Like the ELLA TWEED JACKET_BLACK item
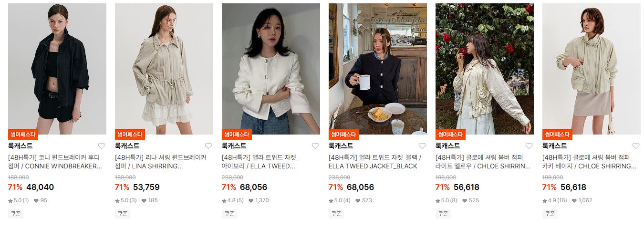644x229 pixels. [x=422, y=146]
